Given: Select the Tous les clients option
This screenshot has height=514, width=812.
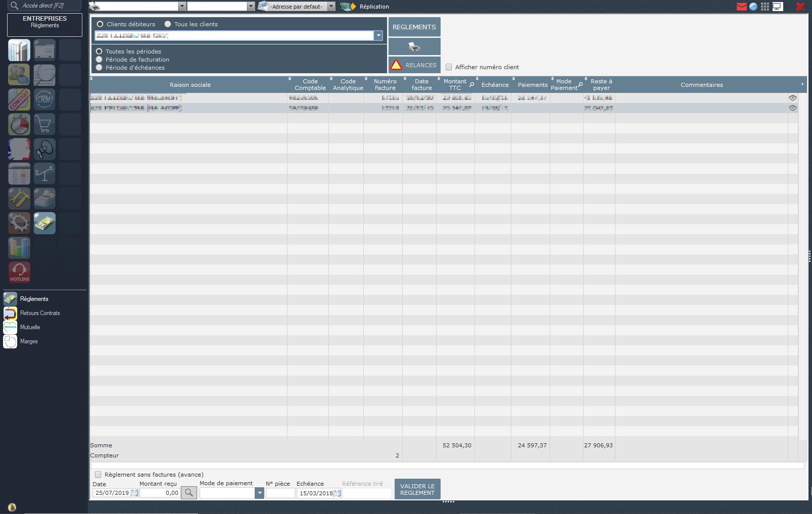Looking at the screenshot, I should 168,24.
